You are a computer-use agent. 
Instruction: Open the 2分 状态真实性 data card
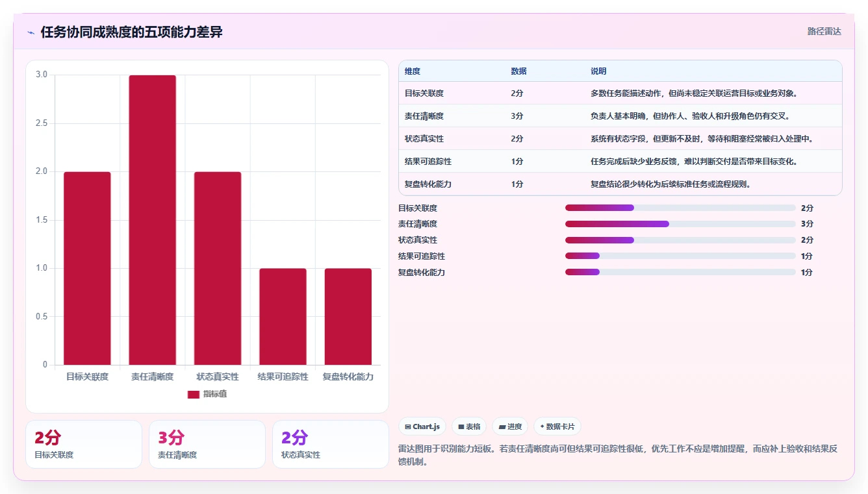[x=331, y=444]
